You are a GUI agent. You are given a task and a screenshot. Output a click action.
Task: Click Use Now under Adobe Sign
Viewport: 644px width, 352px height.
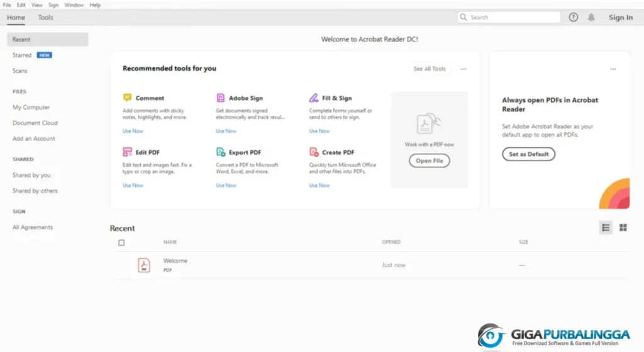click(x=226, y=131)
